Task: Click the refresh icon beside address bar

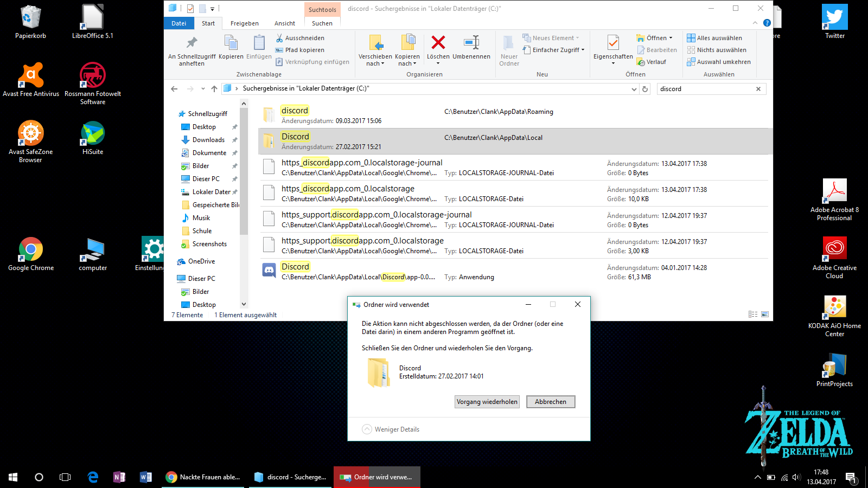Action: pos(645,89)
